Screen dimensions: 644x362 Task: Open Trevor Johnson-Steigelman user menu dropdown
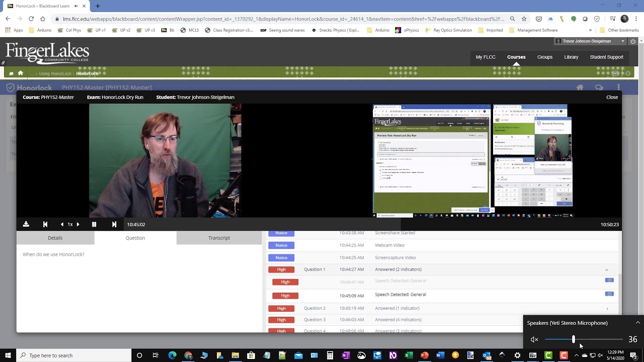590,41
